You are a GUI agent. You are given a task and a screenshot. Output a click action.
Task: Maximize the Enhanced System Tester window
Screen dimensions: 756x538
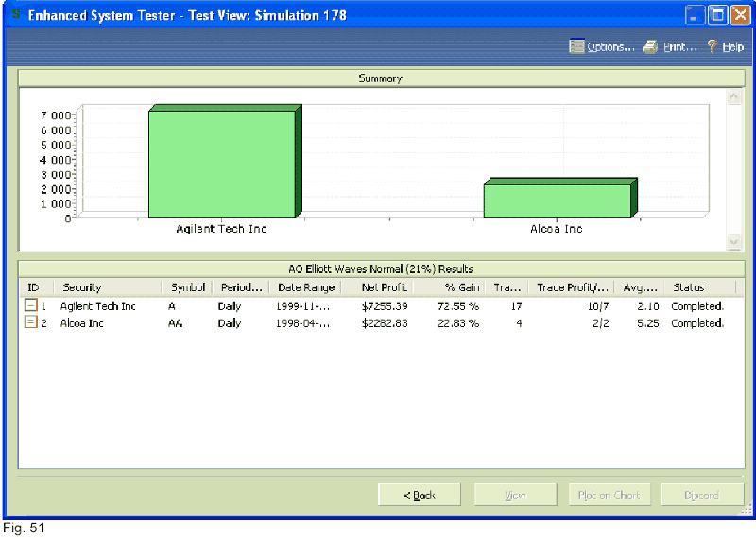[717, 14]
